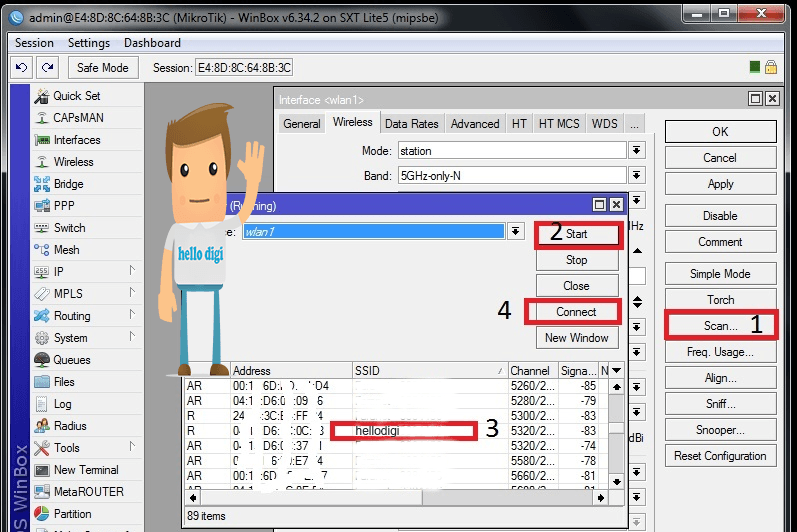This screenshot has height=532, width=797.
Task: Click the Redo arrow icon in the toolbar
Action: [x=48, y=68]
